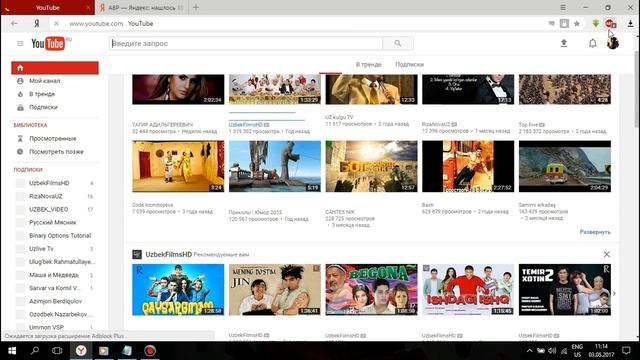This screenshot has height=360, width=640.
Task: Open UzbekFilmsHD subscription in sidebar
Action: 49,183
